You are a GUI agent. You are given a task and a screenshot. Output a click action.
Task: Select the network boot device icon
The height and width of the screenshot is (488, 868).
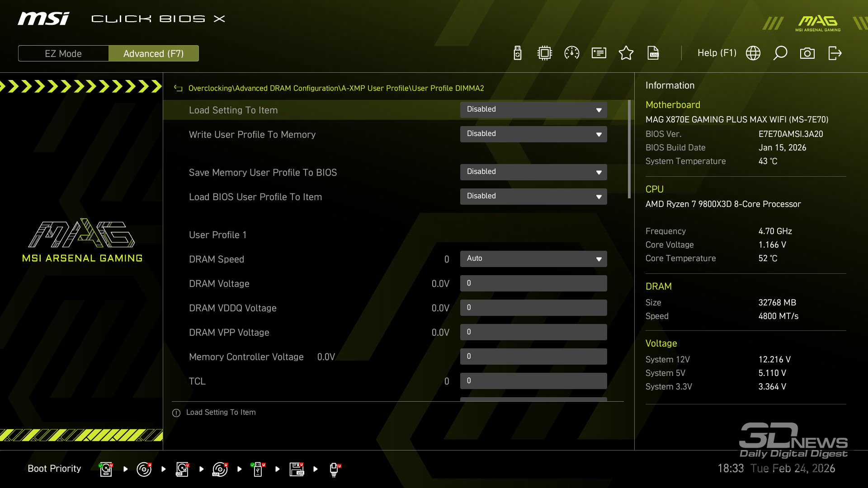tap(334, 469)
